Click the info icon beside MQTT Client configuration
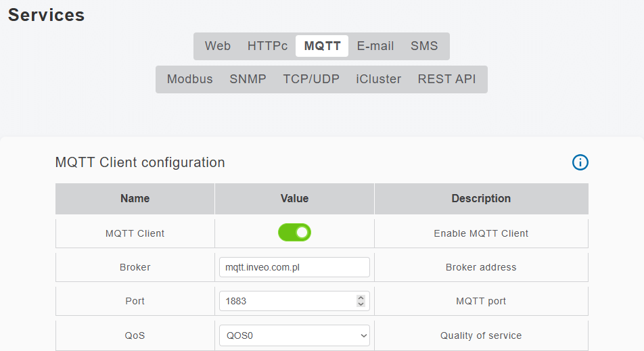Image resolution: width=644 pixels, height=351 pixels. click(580, 162)
